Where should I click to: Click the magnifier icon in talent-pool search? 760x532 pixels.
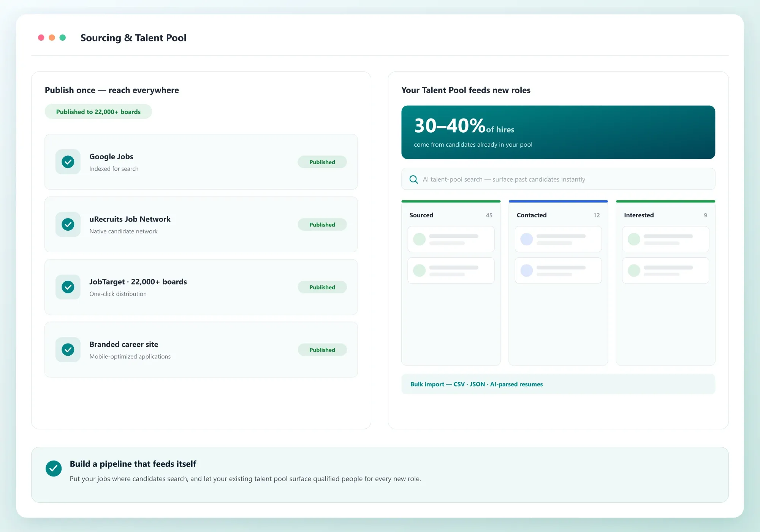click(413, 179)
